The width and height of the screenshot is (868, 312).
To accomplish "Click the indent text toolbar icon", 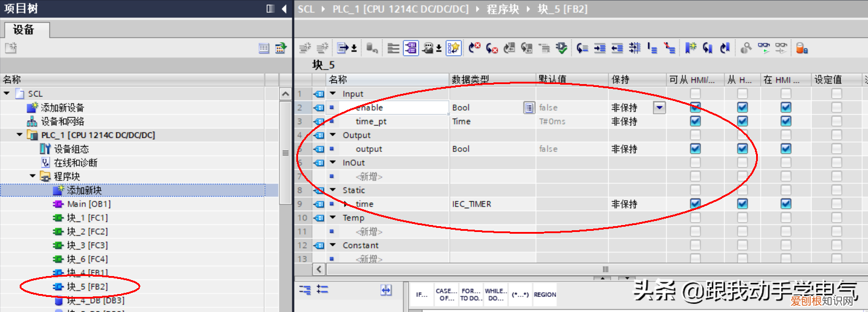I will click(x=600, y=48).
